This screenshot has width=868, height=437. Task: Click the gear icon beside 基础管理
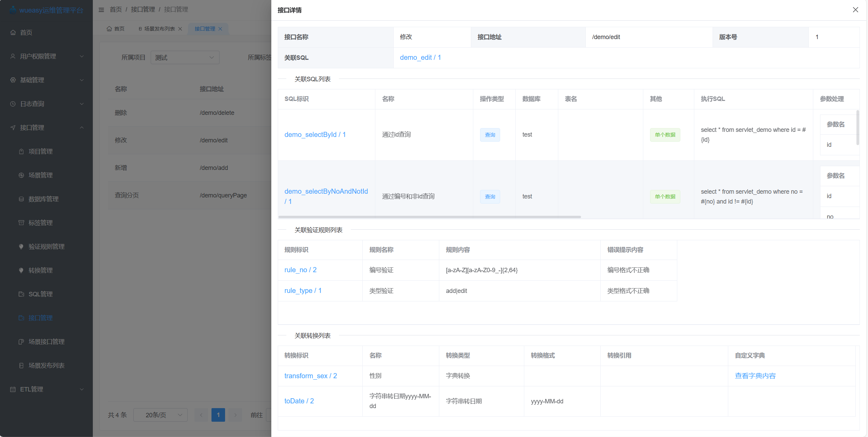[13, 80]
